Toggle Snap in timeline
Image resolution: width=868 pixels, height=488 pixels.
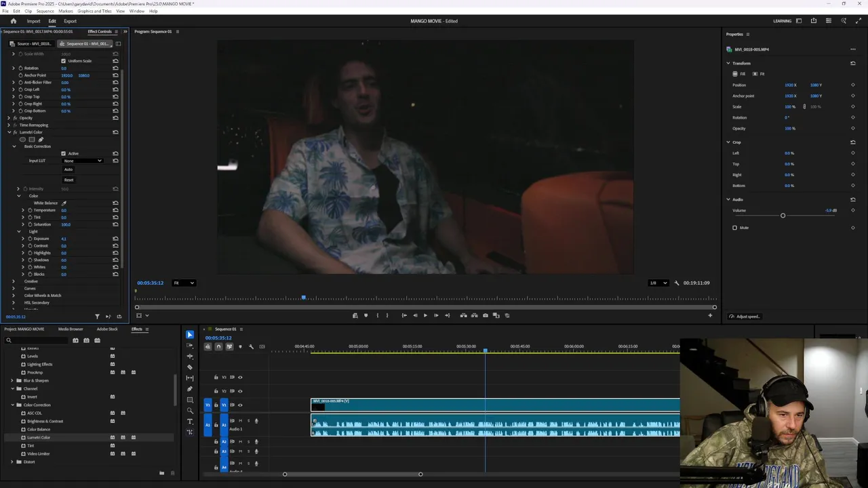tap(218, 347)
